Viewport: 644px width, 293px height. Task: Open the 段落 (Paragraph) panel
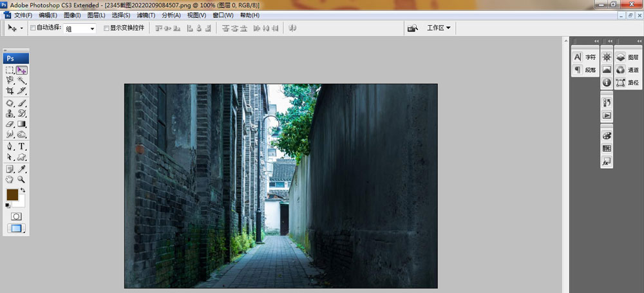pyautogui.click(x=585, y=70)
